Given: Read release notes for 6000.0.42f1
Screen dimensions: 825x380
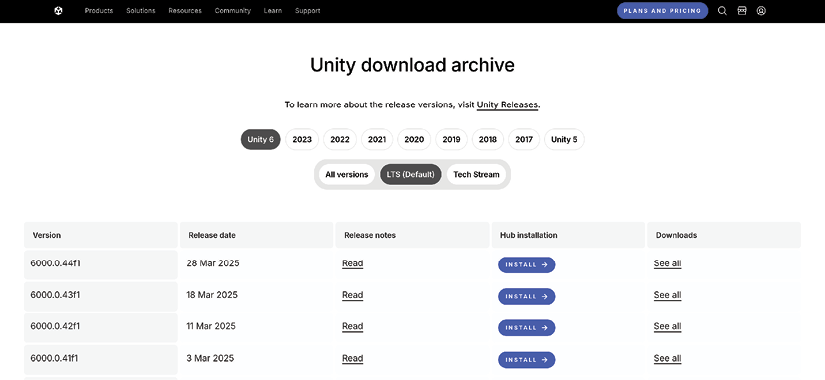Looking at the screenshot, I should point(353,326).
